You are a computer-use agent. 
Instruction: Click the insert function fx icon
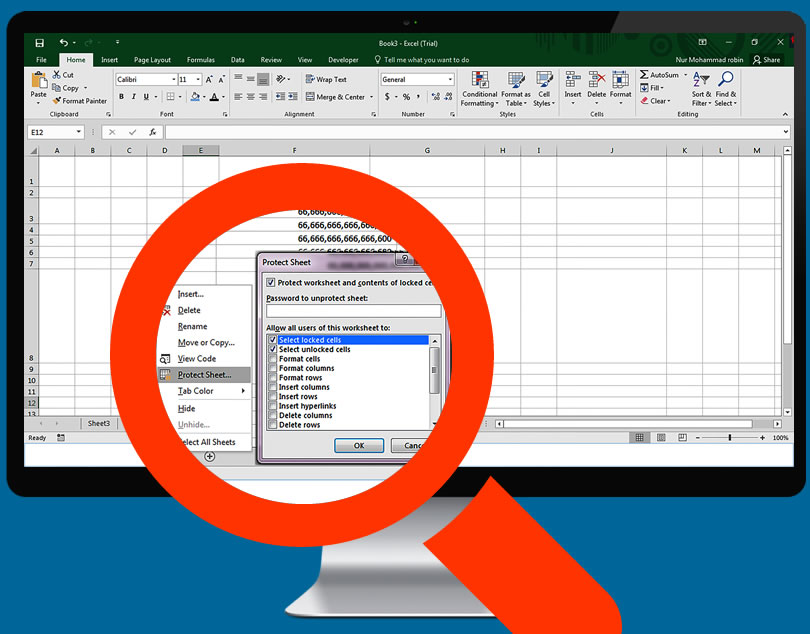click(152, 132)
